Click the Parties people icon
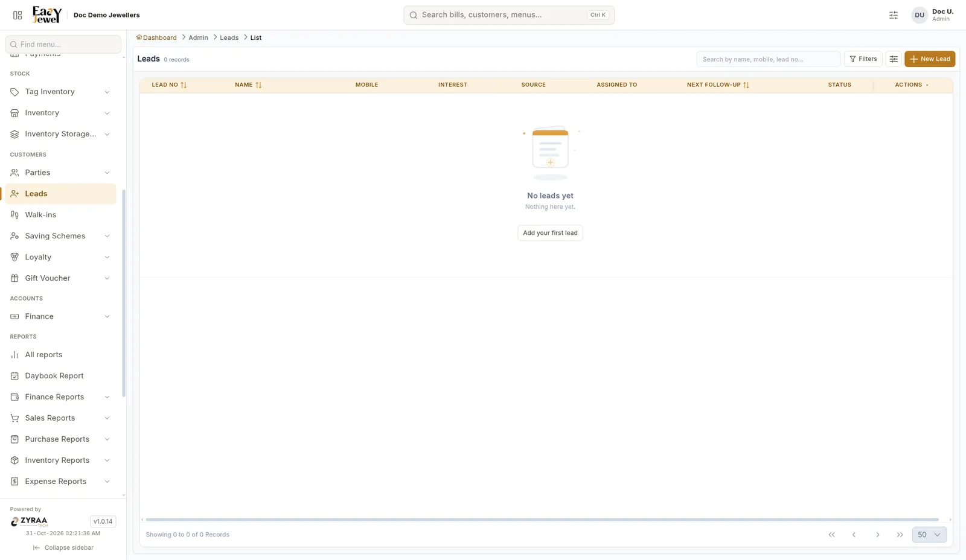The width and height of the screenshot is (966, 560). coord(14,173)
